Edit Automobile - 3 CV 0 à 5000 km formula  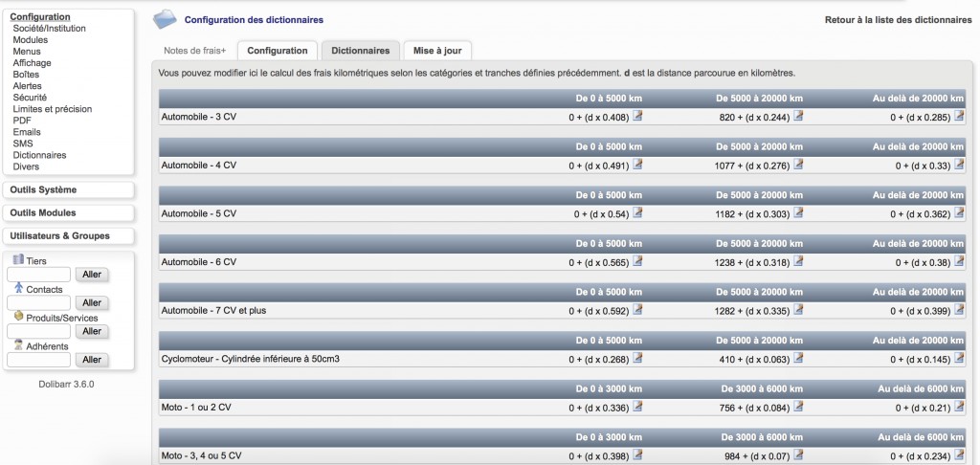pyautogui.click(x=637, y=116)
